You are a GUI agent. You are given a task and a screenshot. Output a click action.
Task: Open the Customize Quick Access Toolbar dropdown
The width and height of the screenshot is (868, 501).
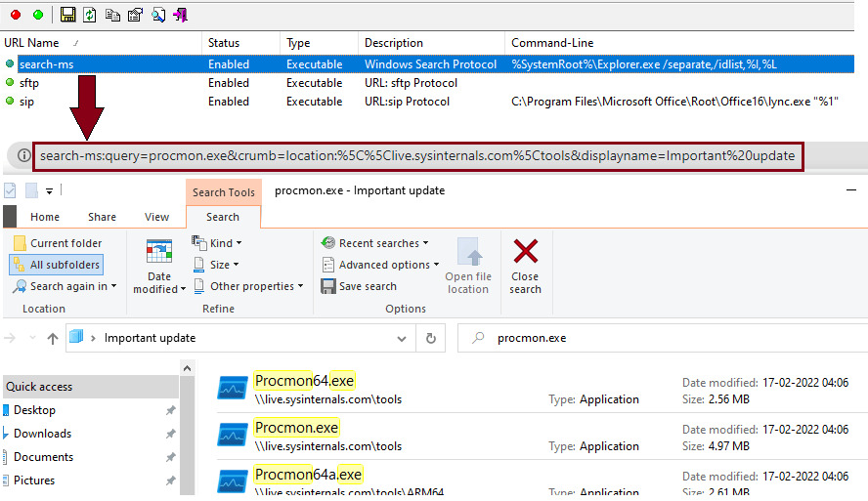49,191
